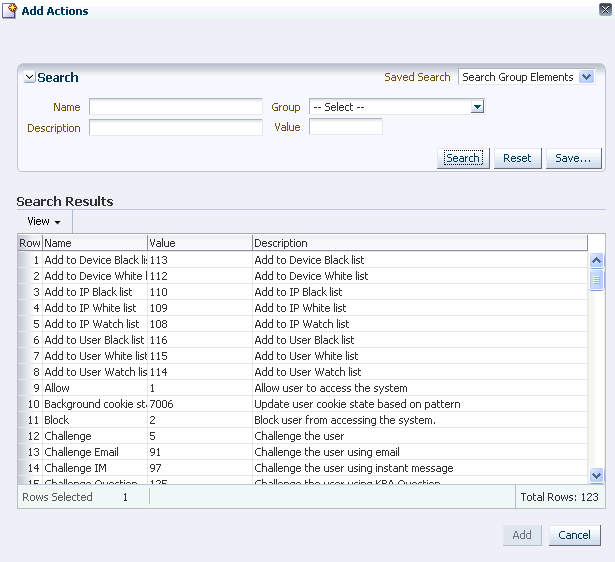Click the Add button
Image resolution: width=615 pixels, height=562 pixels.
point(522,535)
